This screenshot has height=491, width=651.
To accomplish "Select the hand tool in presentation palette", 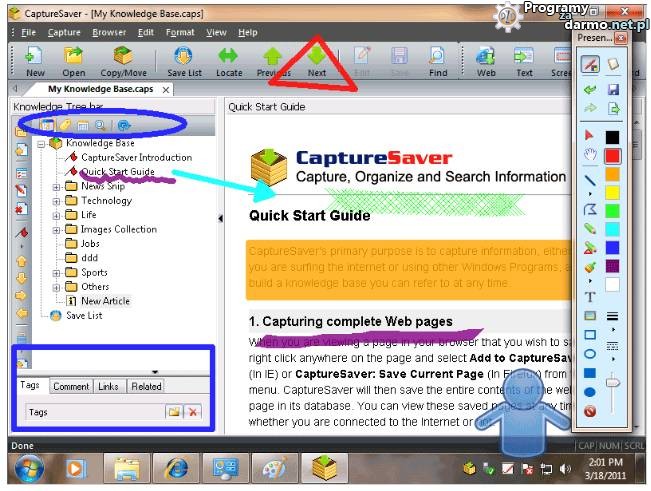I will (x=590, y=155).
